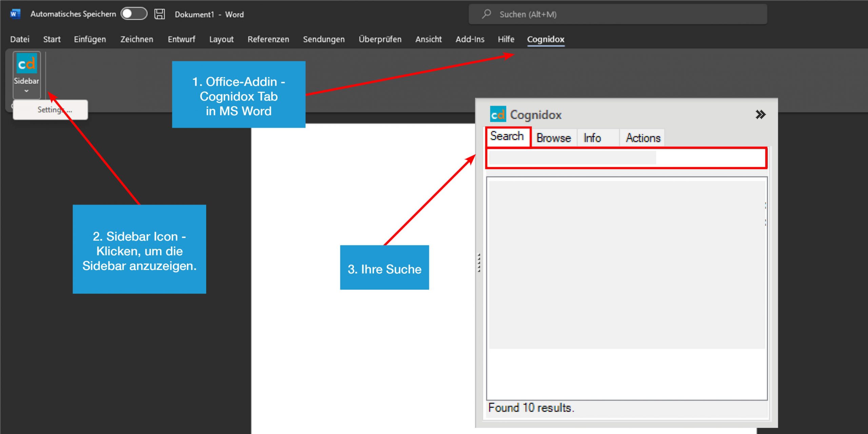
Task: Click the magnifier icon in the Suchen bar
Action: 486,14
